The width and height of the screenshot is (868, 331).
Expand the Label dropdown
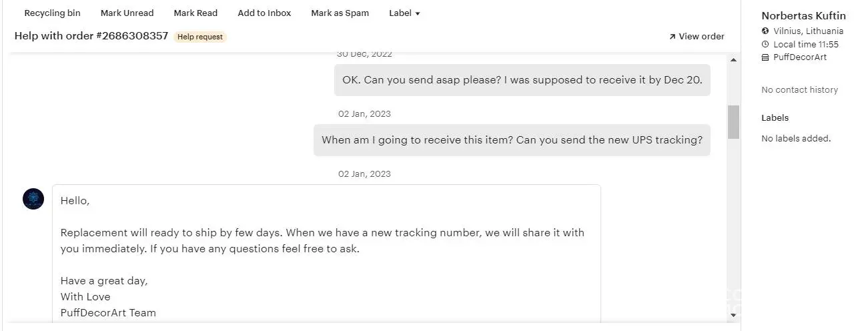pos(404,13)
